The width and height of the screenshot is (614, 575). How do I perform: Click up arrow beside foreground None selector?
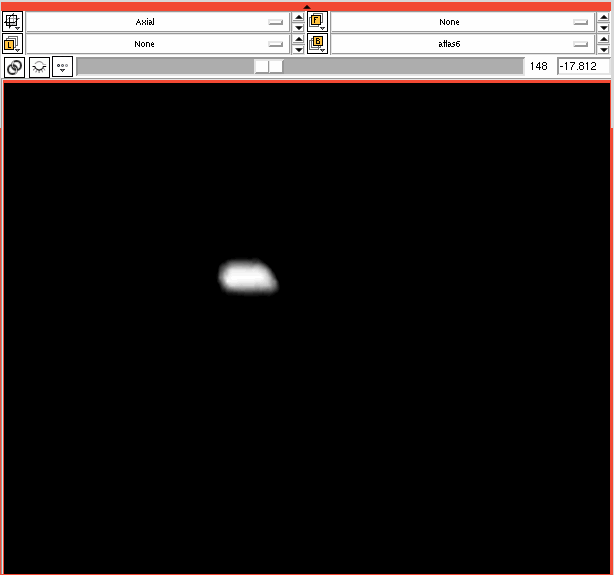[603, 17]
